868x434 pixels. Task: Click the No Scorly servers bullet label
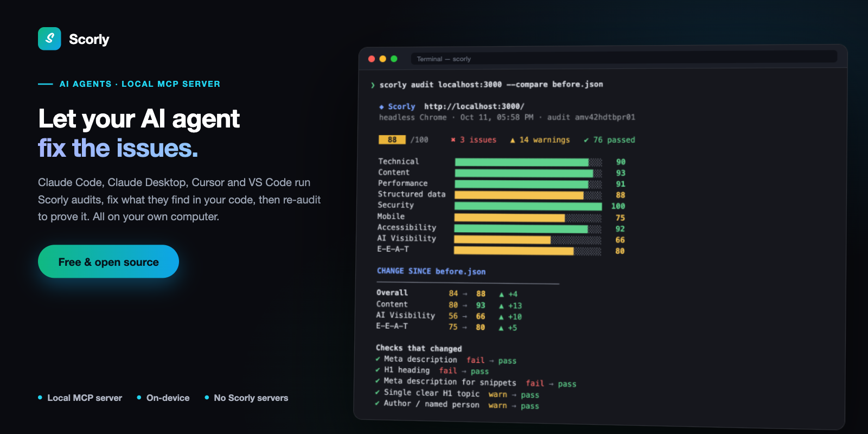[x=251, y=398]
